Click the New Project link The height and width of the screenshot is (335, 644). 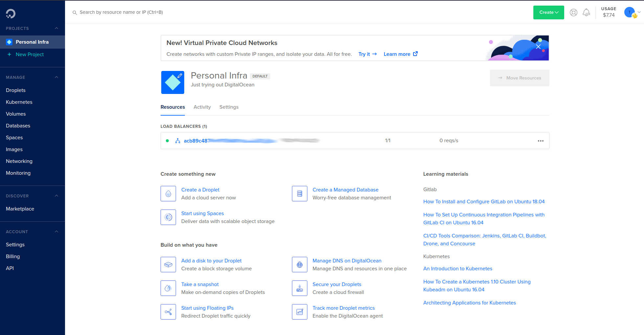(30, 55)
